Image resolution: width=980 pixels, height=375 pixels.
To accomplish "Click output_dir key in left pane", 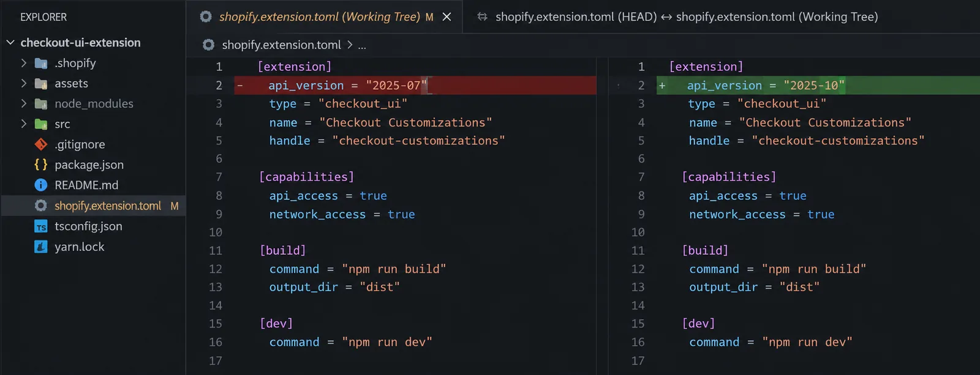I will 304,287.
